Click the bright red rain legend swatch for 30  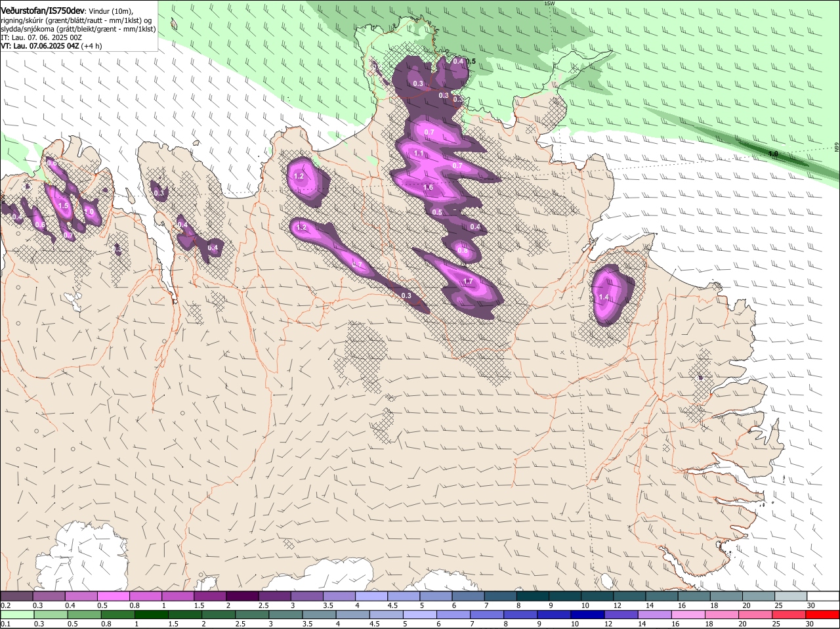click(822, 615)
